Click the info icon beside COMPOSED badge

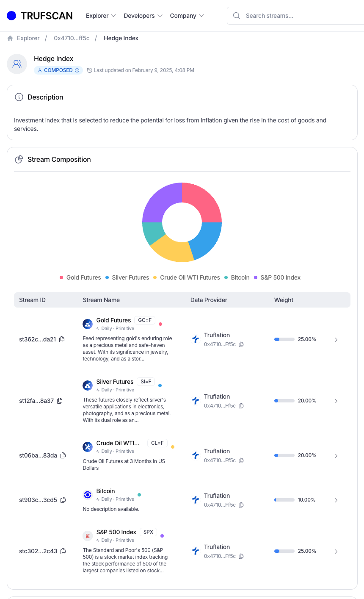77,70
